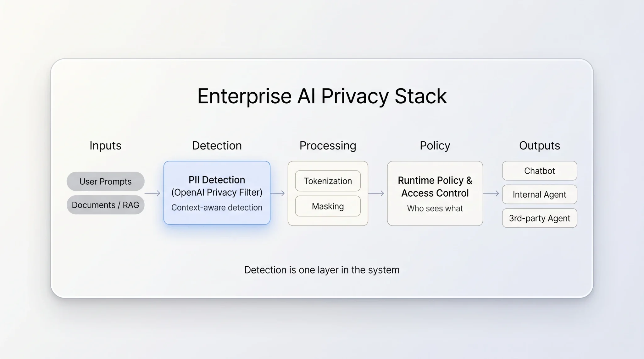Select the Masking processing block
The width and height of the screenshot is (644, 359).
click(x=327, y=206)
